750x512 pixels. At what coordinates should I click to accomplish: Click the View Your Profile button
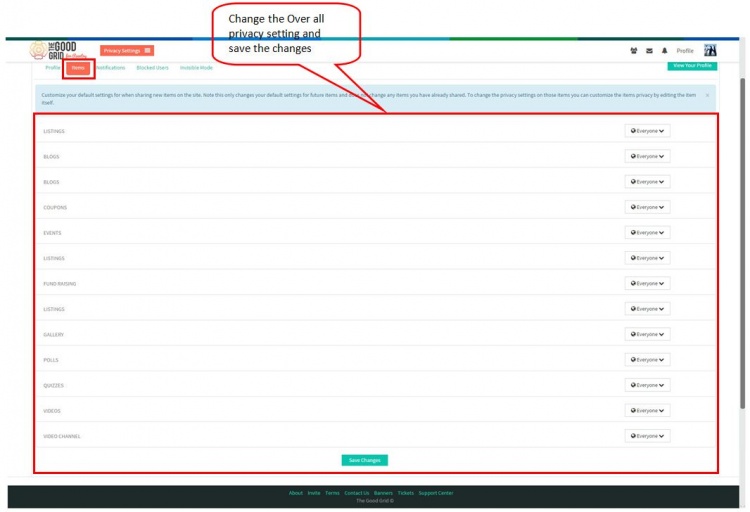coord(692,66)
